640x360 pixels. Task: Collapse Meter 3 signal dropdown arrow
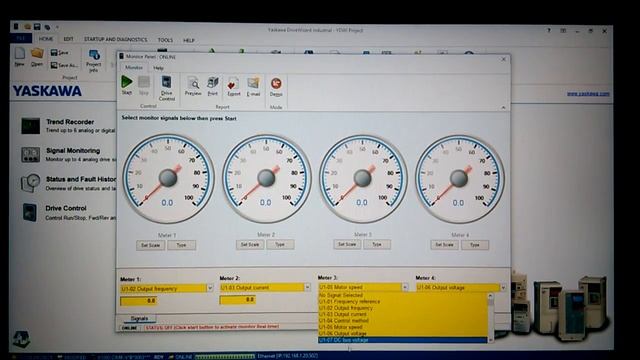point(405,287)
